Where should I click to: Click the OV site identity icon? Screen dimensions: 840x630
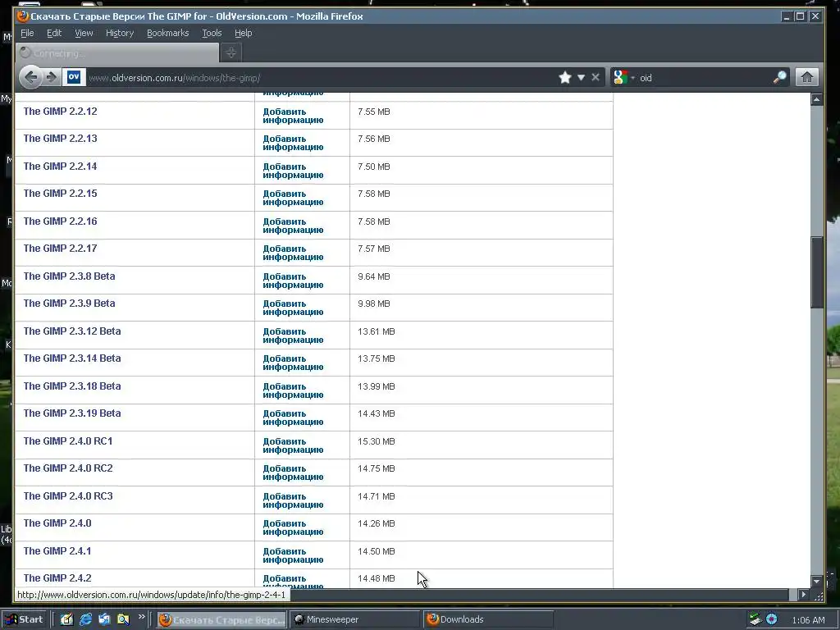[74, 77]
